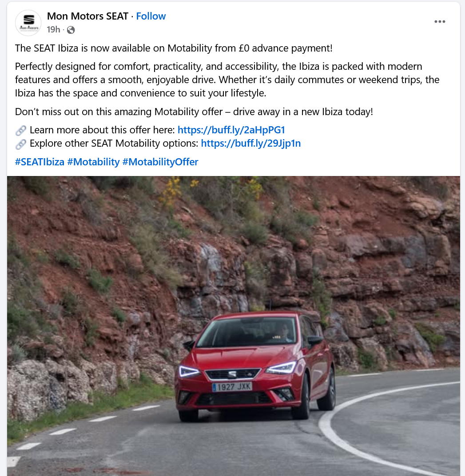Viewport: 465px width, 476px height.
Task: Open the post photo on the rocky hillside
Action: tap(234, 326)
